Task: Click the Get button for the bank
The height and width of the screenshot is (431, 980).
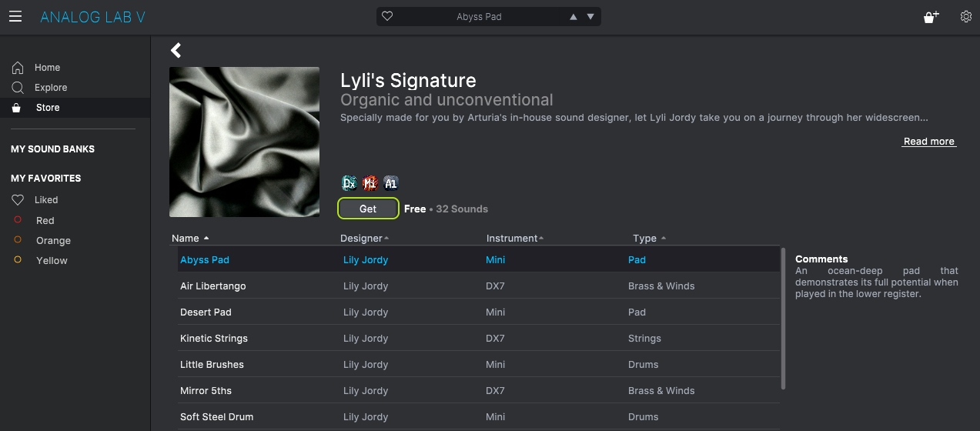Action: point(368,209)
